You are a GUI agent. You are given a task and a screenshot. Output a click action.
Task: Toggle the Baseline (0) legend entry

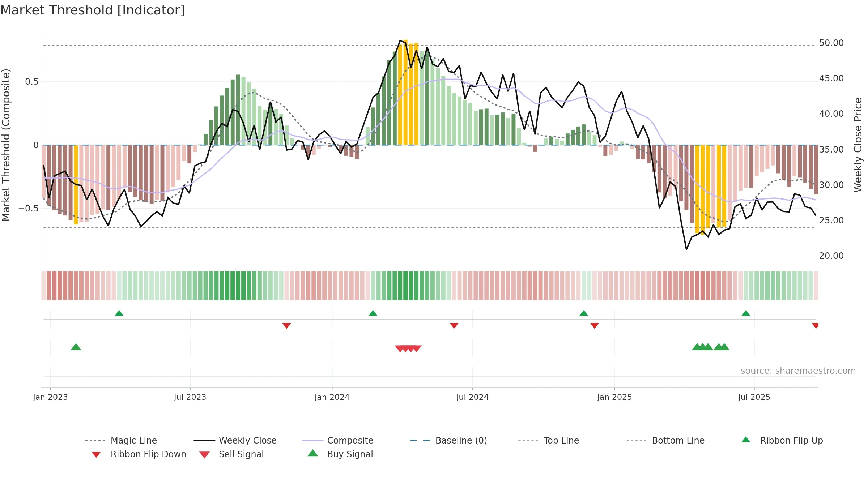pyautogui.click(x=448, y=440)
